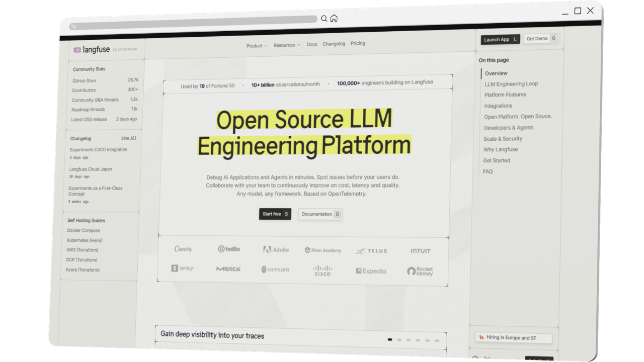Viewport: 644px width, 362px height.
Task: Open Community Q&A threads stat
Action: 105,100
